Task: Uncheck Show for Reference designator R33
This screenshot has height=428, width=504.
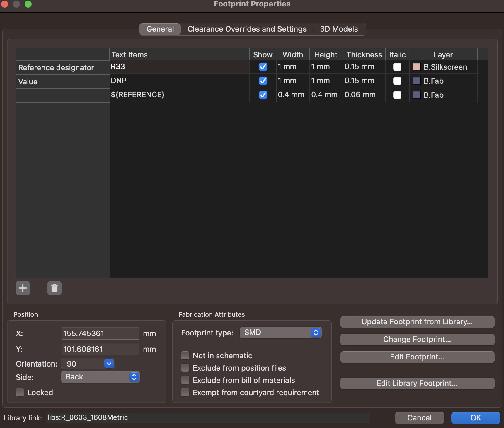Action: 263,67
